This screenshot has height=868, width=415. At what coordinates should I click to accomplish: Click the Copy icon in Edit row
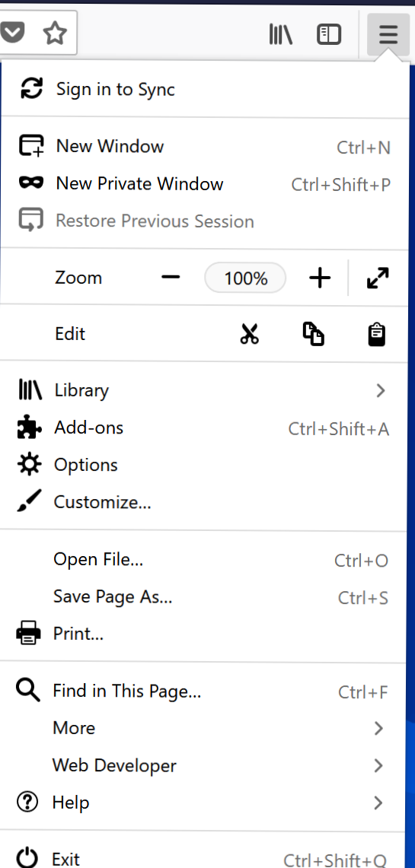click(x=313, y=335)
